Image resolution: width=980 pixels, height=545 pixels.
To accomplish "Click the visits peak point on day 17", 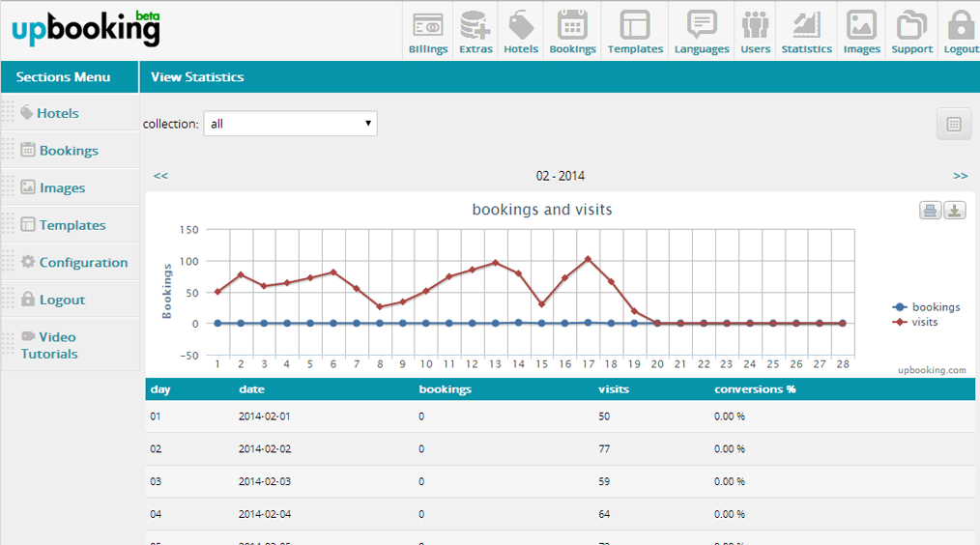I will coord(589,259).
